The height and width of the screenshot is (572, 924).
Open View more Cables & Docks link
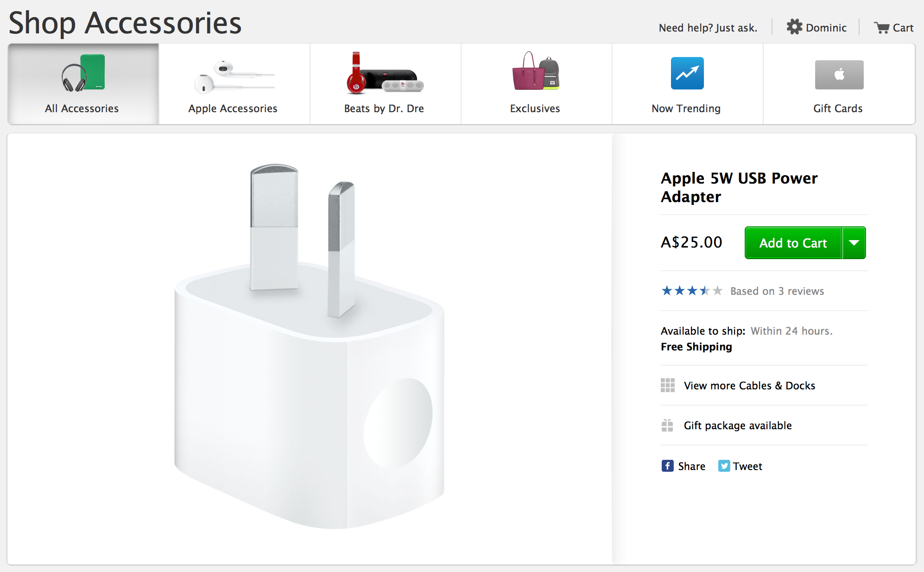(749, 385)
